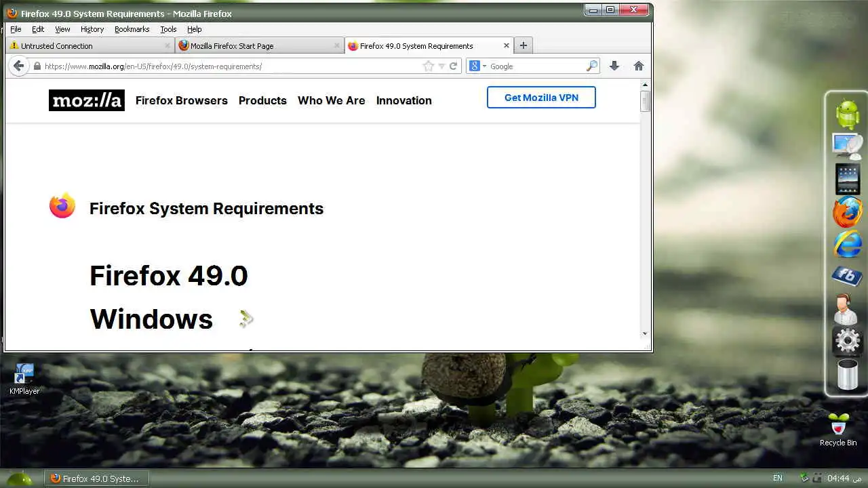Click the Firefox System Requirements heading
Screen dimensions: 868x488
[206, 208]
